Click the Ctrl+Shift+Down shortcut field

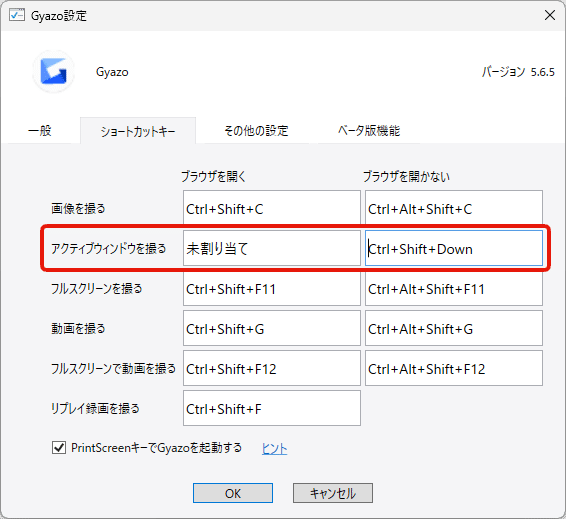pyautogui.click(x=454, y=248)
